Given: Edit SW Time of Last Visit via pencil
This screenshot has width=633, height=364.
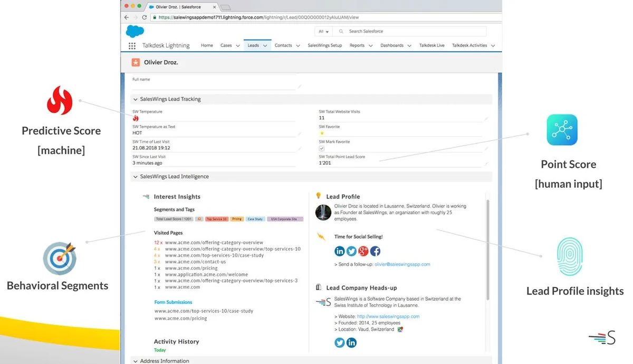Looking at the screenshot, I should [x=300, y=149].
